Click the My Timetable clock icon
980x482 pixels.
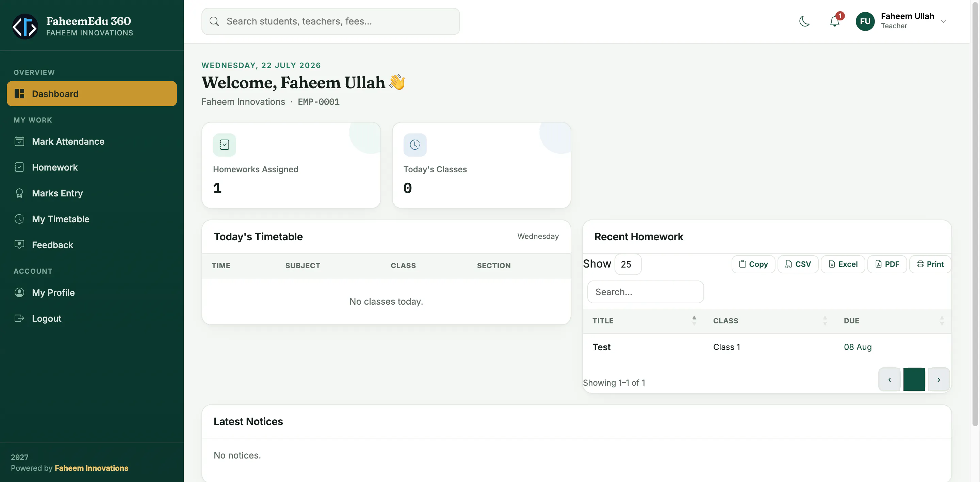coord(19,219)
